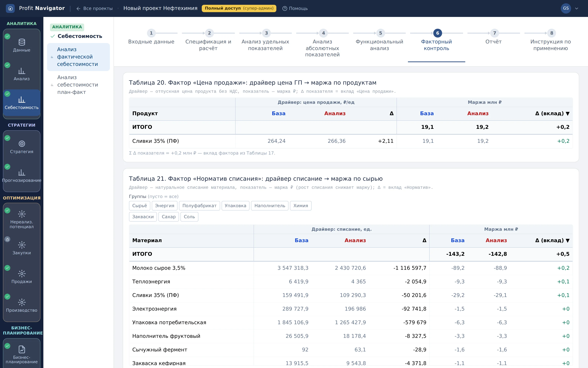Toggle the Энергия group filter
Viewport: 588px width, 368px height.
coord(164,206)
